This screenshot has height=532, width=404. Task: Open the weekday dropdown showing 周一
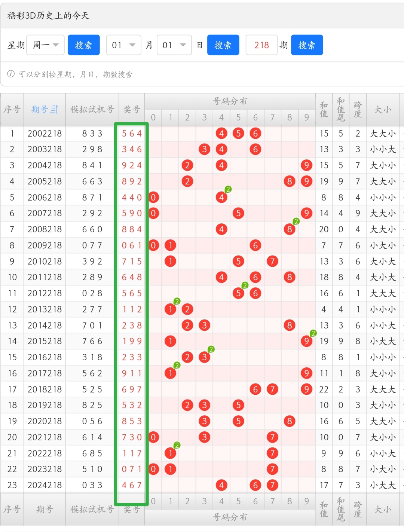45,45
